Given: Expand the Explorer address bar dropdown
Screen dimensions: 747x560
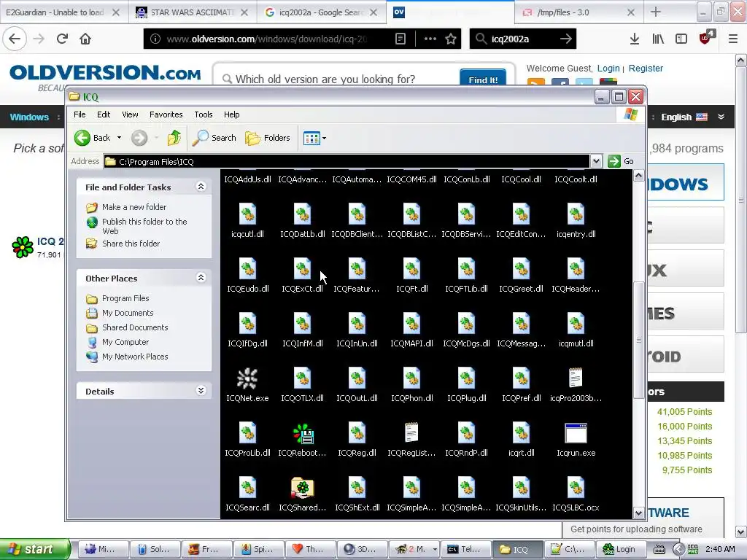Looking at the screenshot, I should 596,161.
